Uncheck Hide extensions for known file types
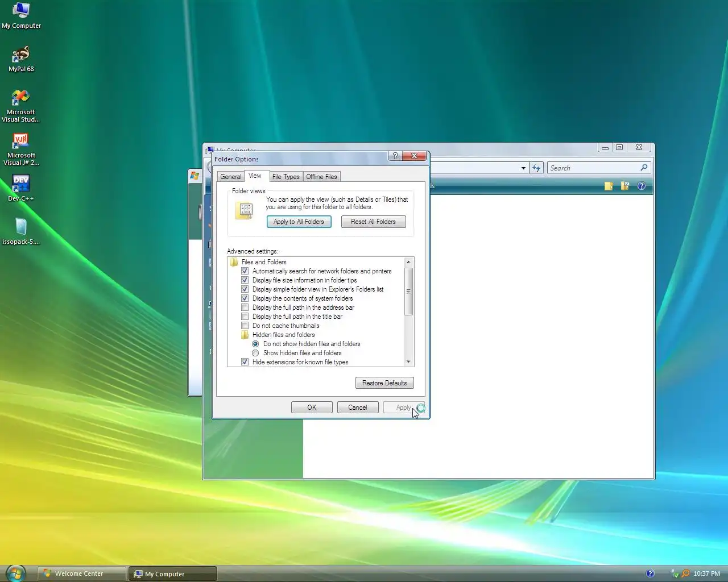The width and height of the screenshot is (728, 582). pos(245,362)
